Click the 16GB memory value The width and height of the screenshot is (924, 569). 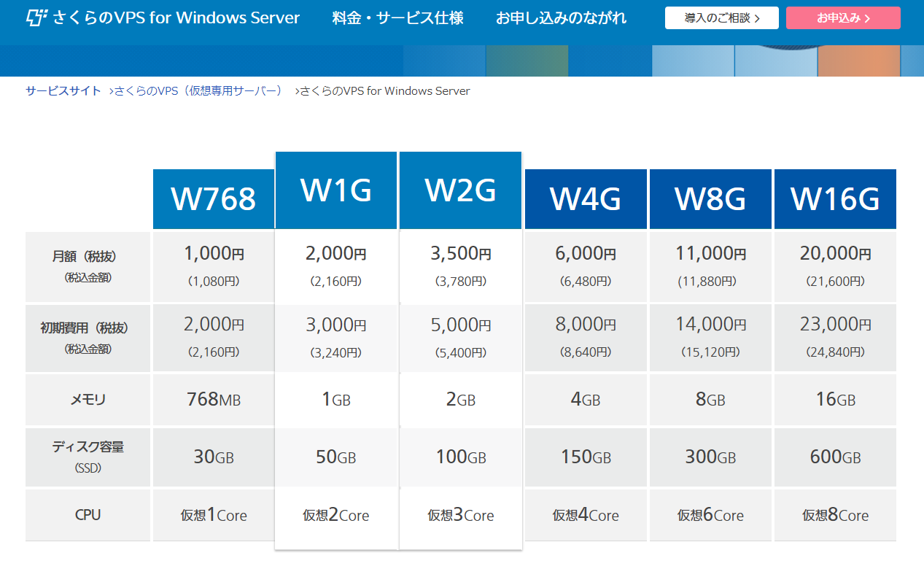836,400
